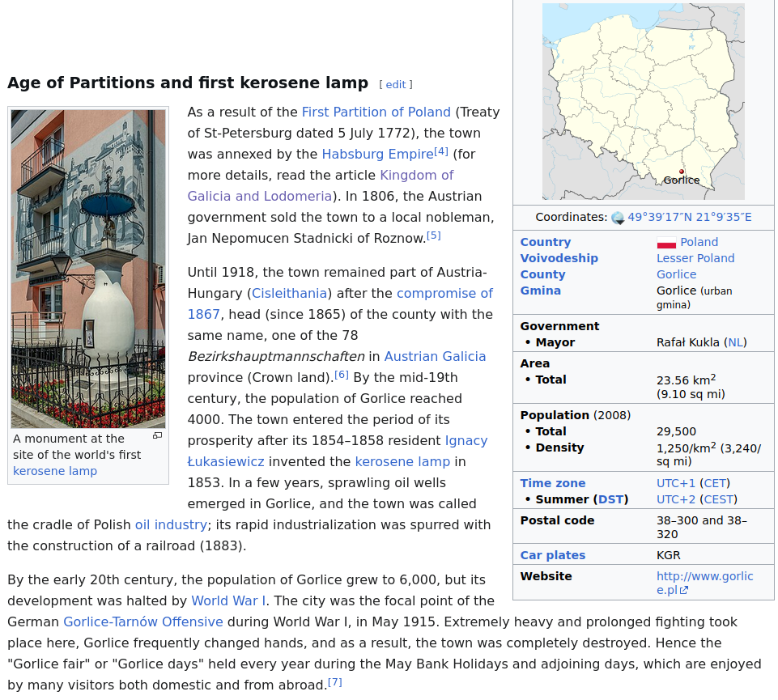This screenshot has height=700, width=778.
Task: Go to the Austrian Galicia article
Action: (435, 357)
